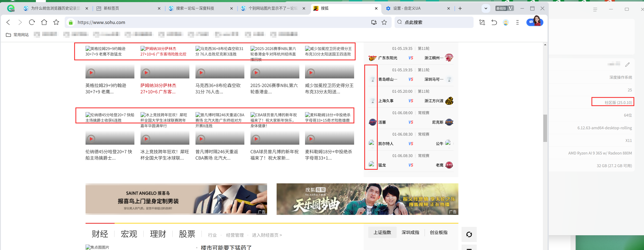Click the undo arrow toolbar icon
The width and height of the screenshot is (644, 250).
494,22
